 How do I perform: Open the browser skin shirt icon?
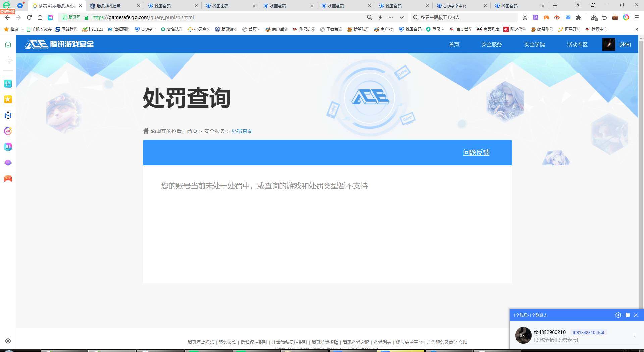click(592, 5)
